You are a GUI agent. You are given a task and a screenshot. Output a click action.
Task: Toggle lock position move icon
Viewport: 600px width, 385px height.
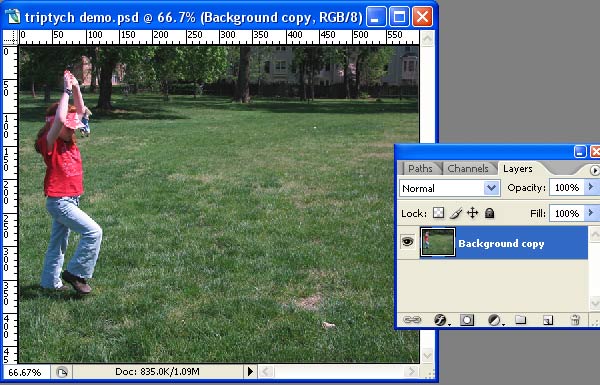coord(473,213)
